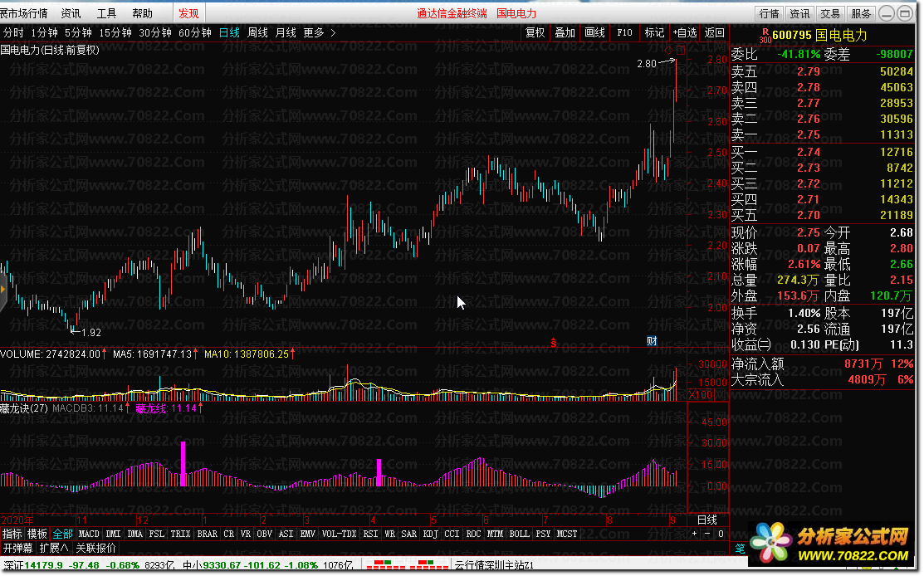Image resolution: width=924 pixels, height=576 pixels.
Task: Open the 关联报价 related quotes
Action: [96, 549]
